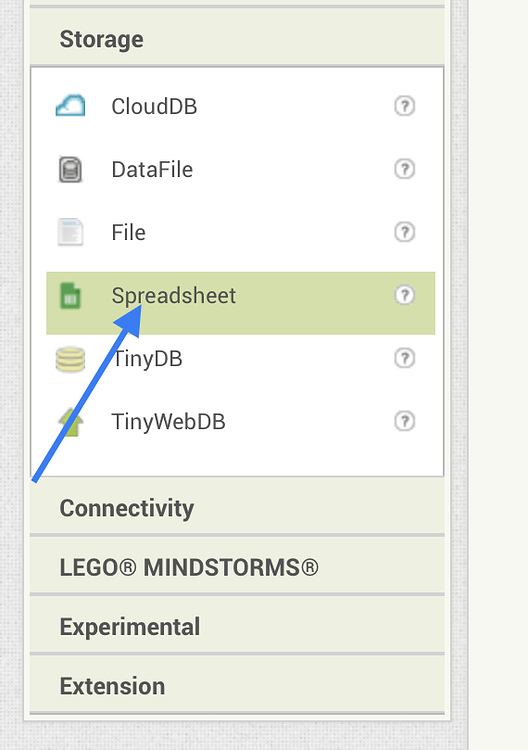This screenshot has height=750, width=528.
Task: Choose the TinyWebDB arrow icon
Action: (70, 422)
